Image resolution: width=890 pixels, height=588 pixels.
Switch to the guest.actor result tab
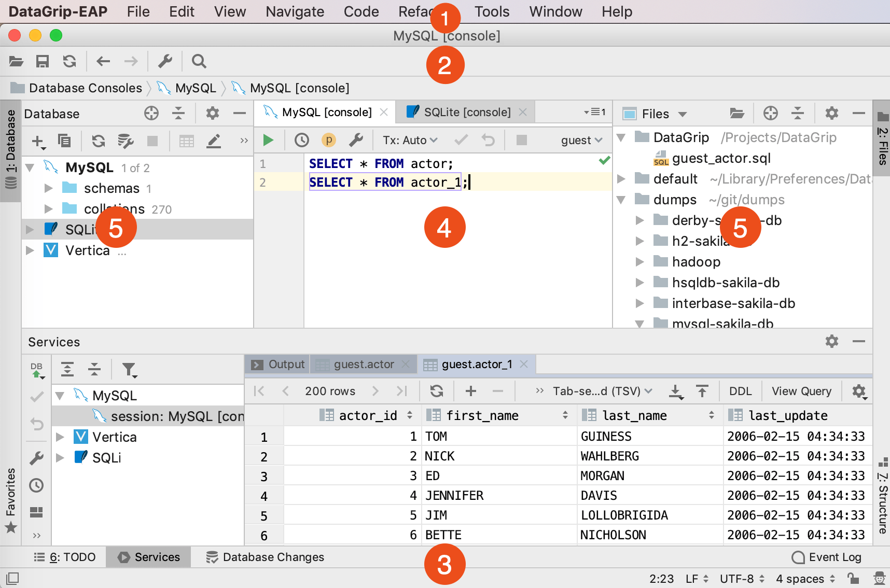[364, 365]
